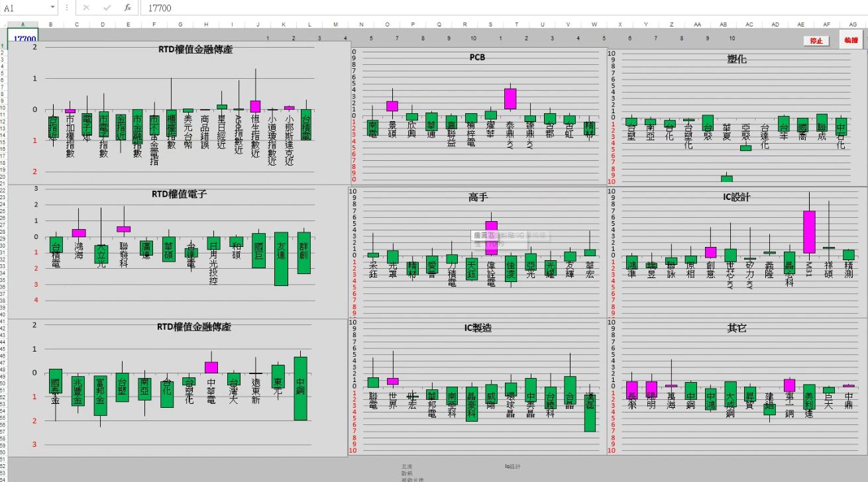
Task: Click the magenta 恆生指數近 candlestick in top-left chart
Action: 255,107
